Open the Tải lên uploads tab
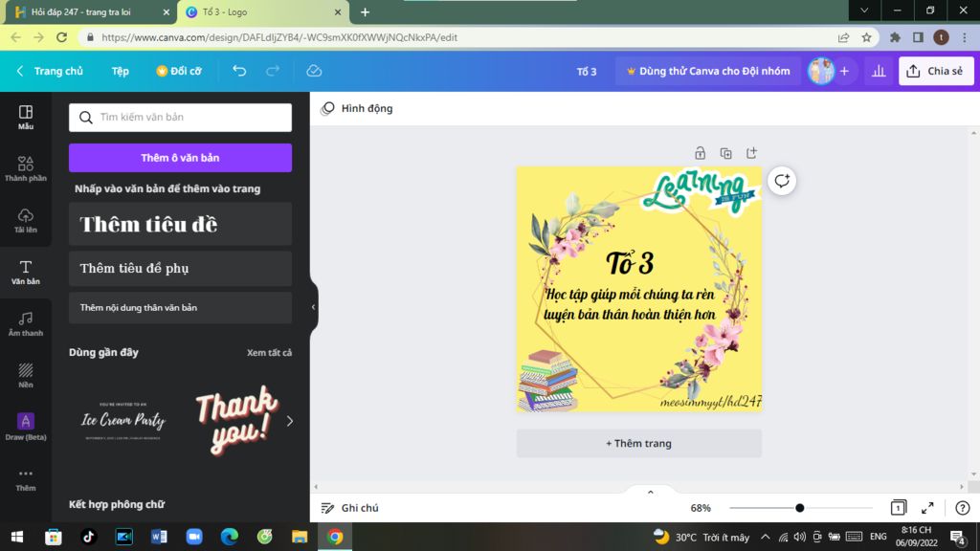980x551 pixels. click(26, 221)
